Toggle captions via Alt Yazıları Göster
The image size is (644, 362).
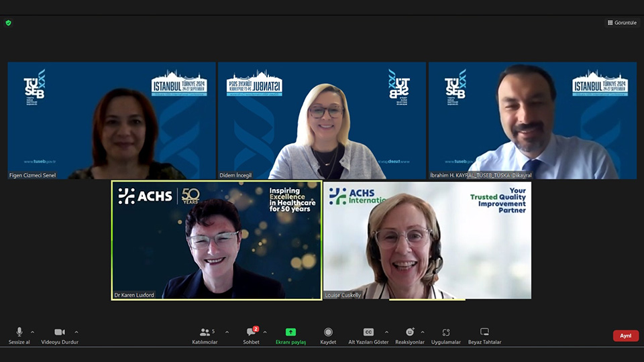pyautogui.click(x=368, y=333)
